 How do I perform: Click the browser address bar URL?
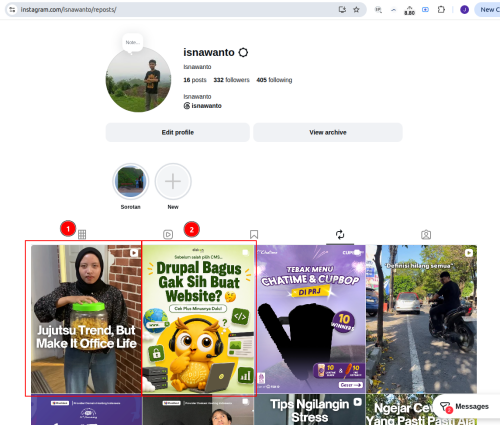click(68, 10)
